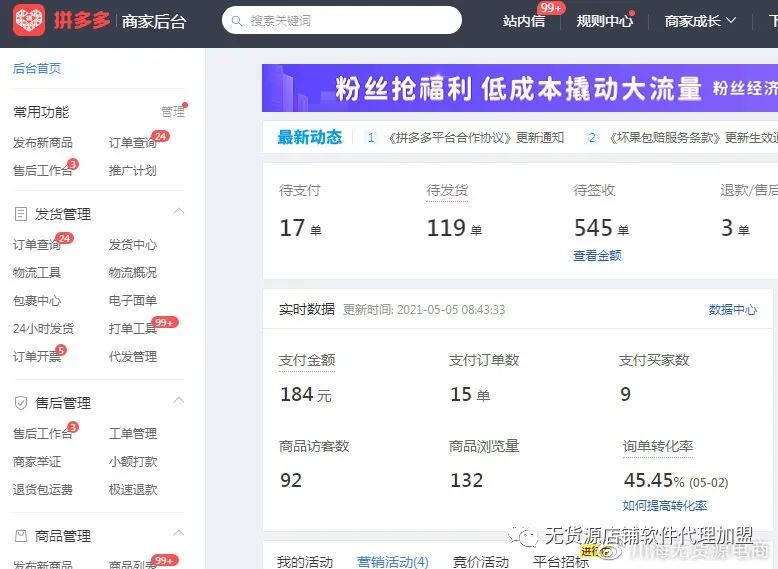
Task: Collapse the 发货管理 section chevron
Action: (x=179, y=211)
